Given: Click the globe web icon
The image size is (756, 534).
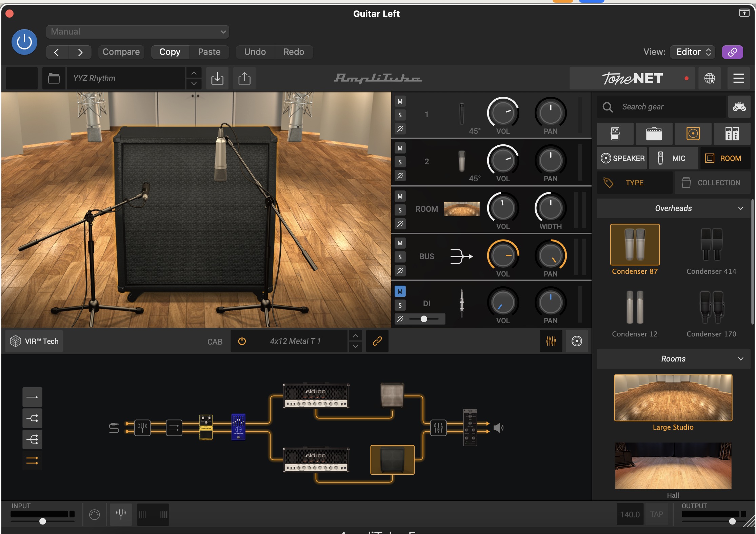Looking at the screenshot, I should point(710,78).
